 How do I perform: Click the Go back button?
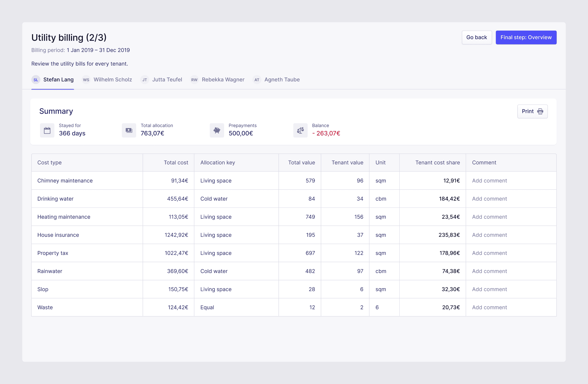coord(477,37)
